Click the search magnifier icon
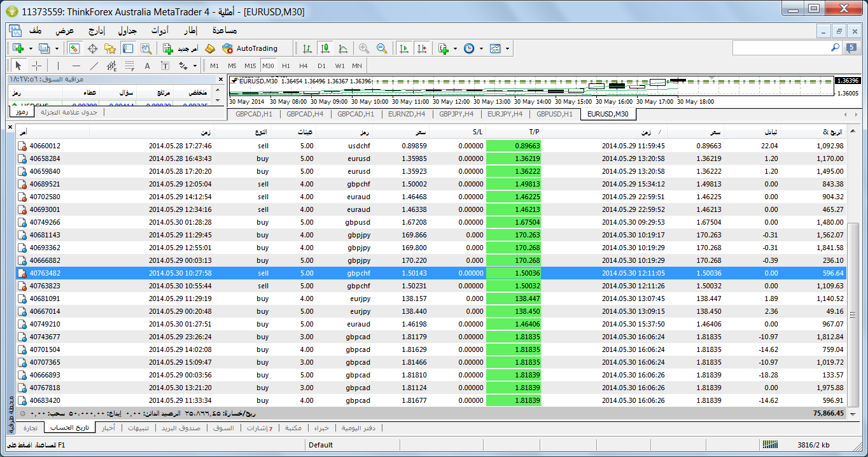Viewport: 868px width, 457px height. click(x=835, y=48)
